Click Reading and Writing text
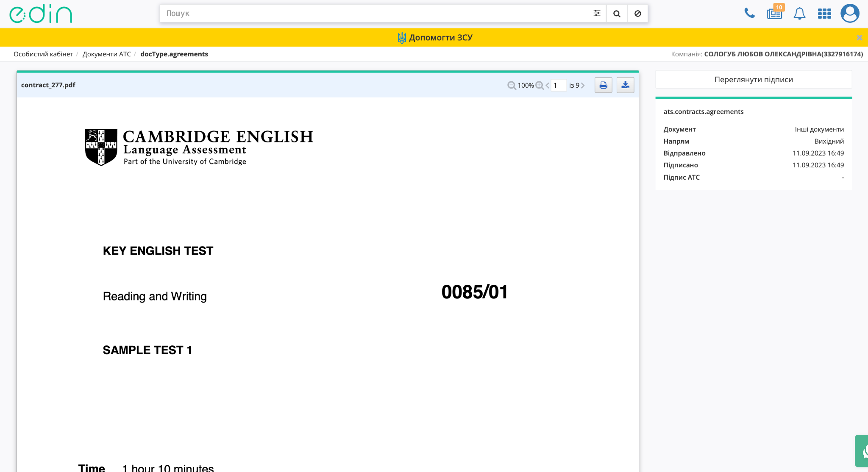 click(x=155, y=296)
